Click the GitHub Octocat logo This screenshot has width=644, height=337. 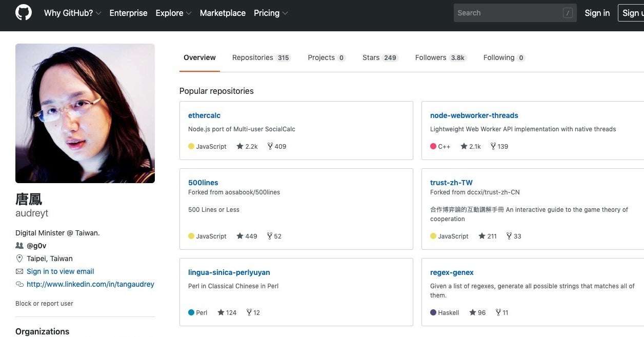(24, 13)
